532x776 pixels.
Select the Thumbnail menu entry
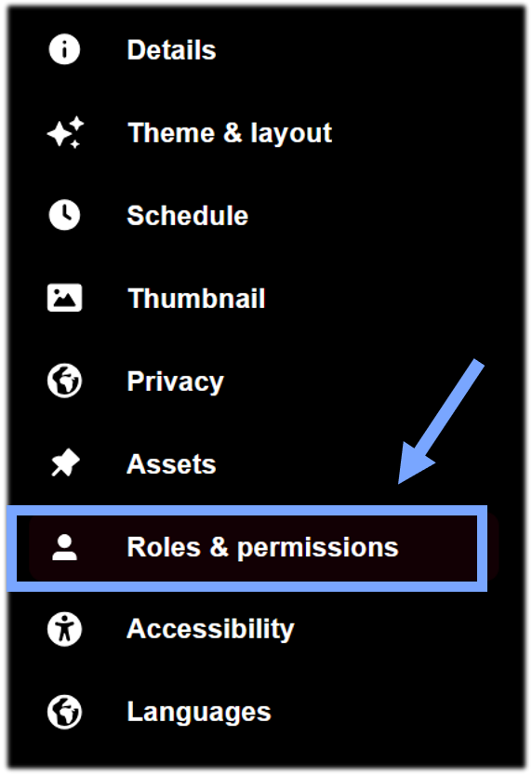point(196,298)
